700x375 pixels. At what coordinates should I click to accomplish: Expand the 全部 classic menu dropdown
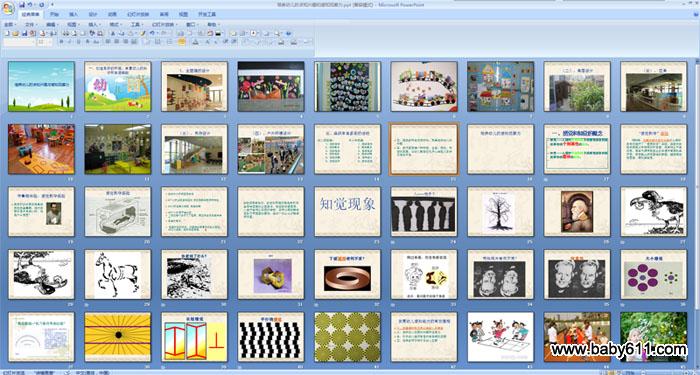point(10,25)
